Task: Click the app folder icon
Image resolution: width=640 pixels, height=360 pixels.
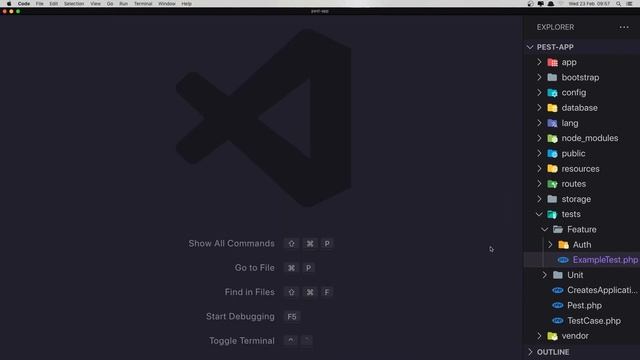Action: coord(552,62)
